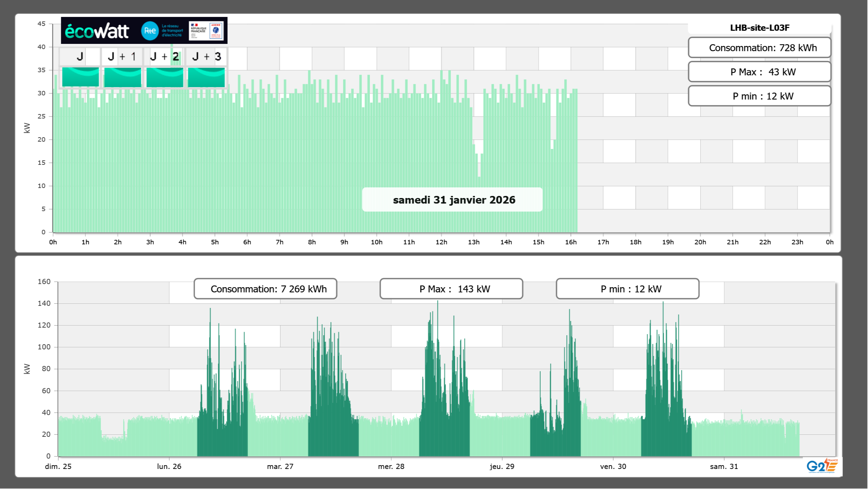Click the daily P min 12 kW box
Viewport: 868px width, 489px height.
point(759,96)
